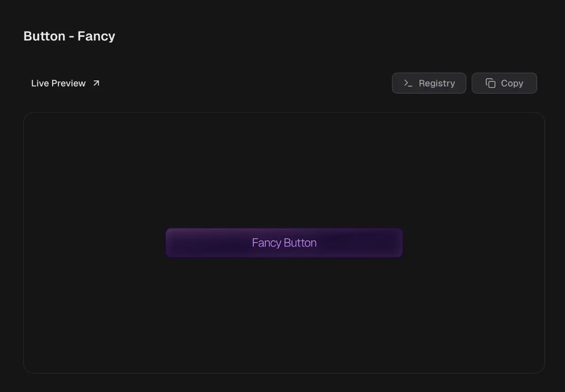Click empty preview area above Fancy Button

(x=284, y=169)
